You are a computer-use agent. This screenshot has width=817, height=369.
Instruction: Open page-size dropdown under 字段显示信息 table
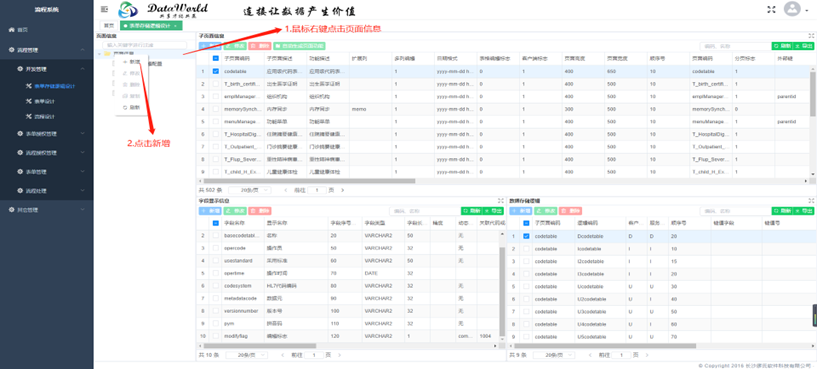pos(246,354)
